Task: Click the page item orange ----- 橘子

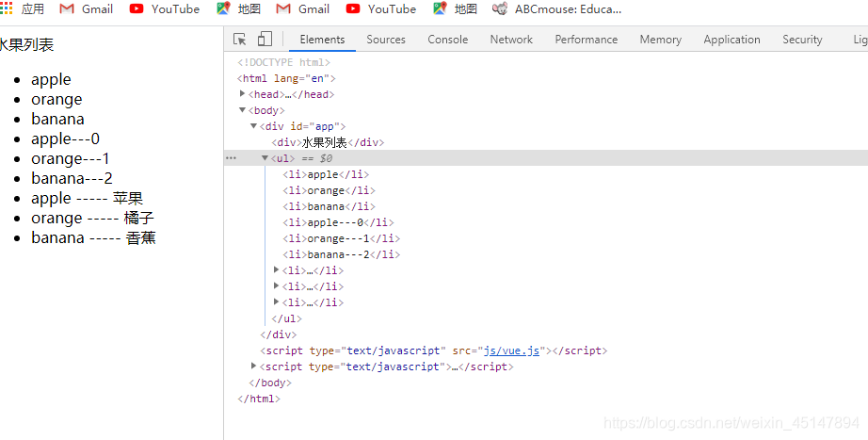Action: pyautogui.click(x=92, y=219)
